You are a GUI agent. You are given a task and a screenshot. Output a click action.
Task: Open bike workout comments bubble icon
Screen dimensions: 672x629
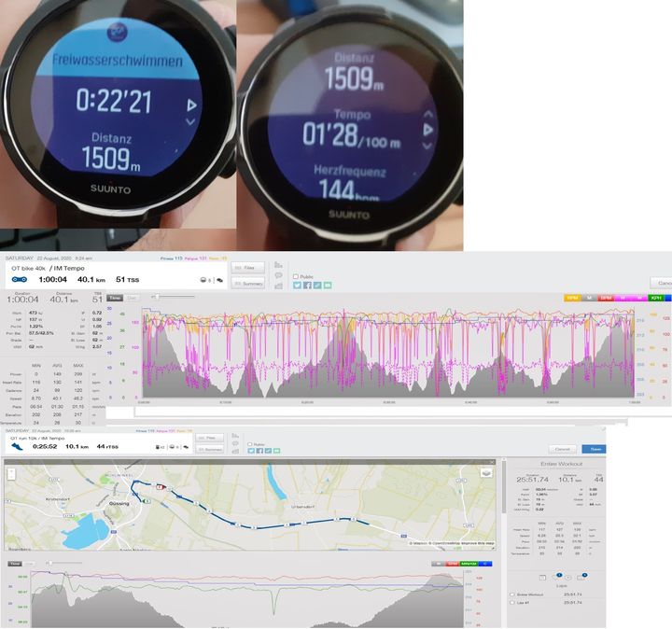pyautogui.click(x=278, y=275)
